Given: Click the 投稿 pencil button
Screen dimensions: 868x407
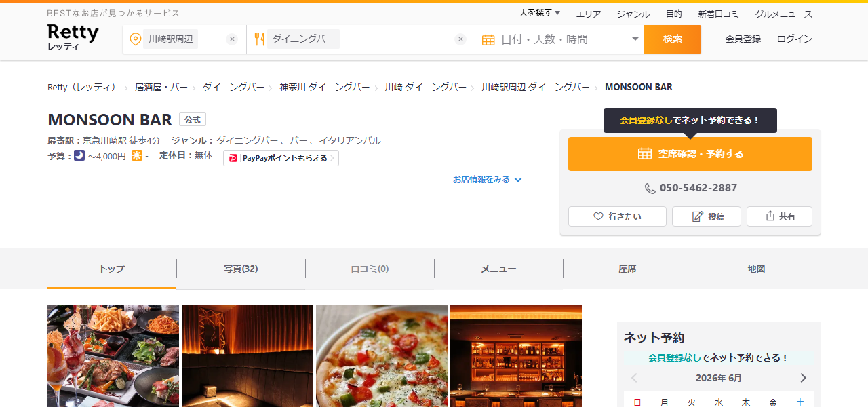Looking at the screenshot, I should (x=707, y=216).
